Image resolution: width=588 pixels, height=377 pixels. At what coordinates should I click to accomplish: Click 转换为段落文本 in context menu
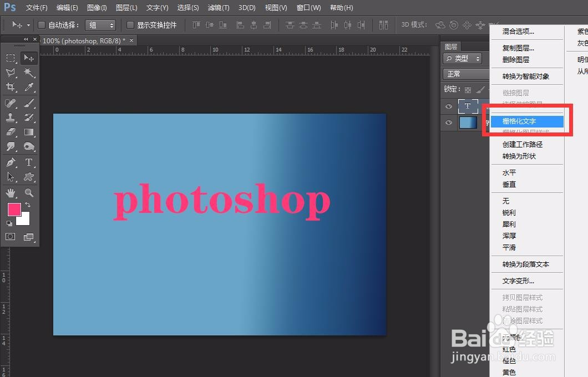click(x=527, y=264)
